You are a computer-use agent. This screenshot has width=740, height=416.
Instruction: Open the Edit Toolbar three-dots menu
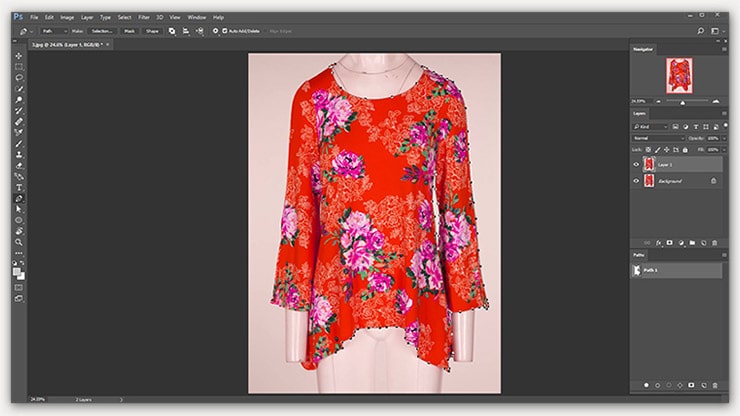pos(19,253)
